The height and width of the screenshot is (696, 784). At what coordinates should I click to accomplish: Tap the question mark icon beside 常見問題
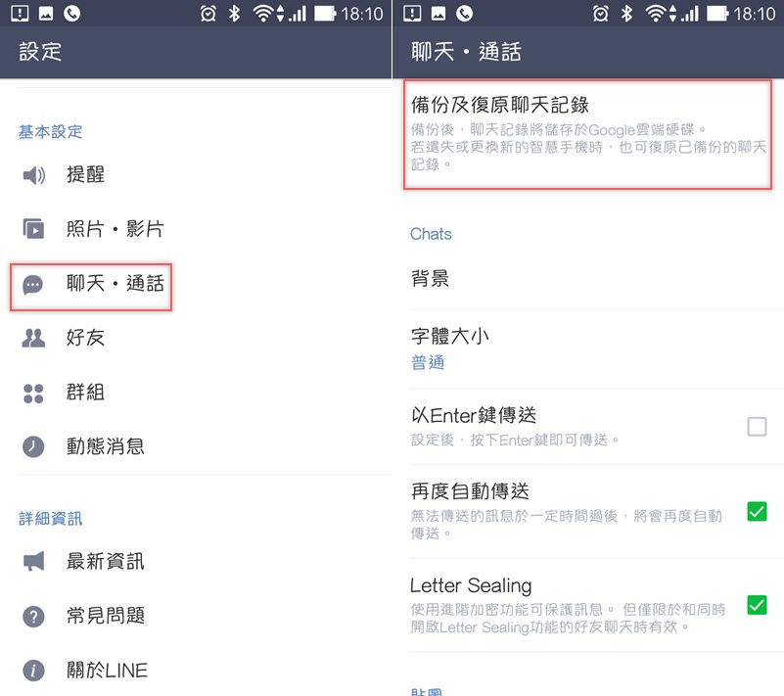[x=33, y=617]
